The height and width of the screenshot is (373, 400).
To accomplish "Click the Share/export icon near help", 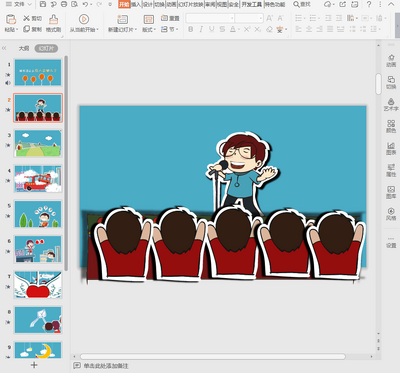I will 343,4.
